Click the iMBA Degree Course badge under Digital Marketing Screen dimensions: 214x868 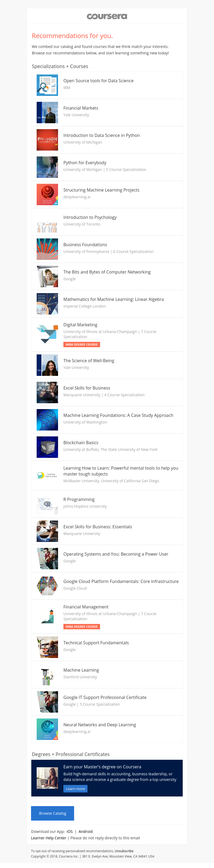tap(82, 344)
